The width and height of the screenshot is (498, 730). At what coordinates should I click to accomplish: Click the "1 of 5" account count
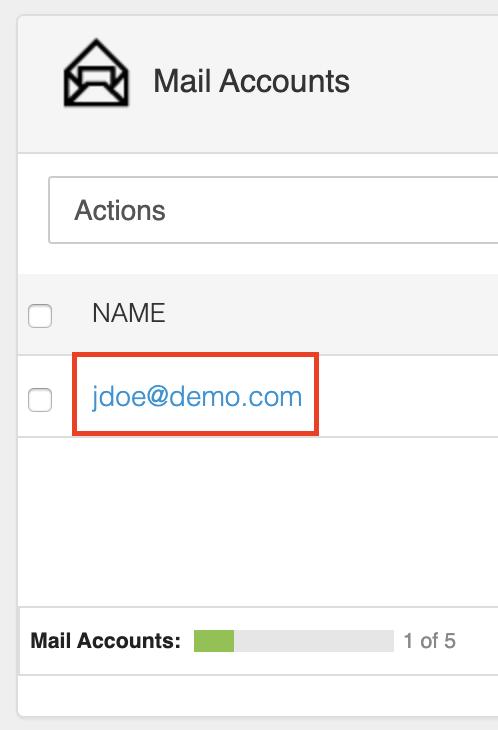pyautogui.click(x=429, y=641)
